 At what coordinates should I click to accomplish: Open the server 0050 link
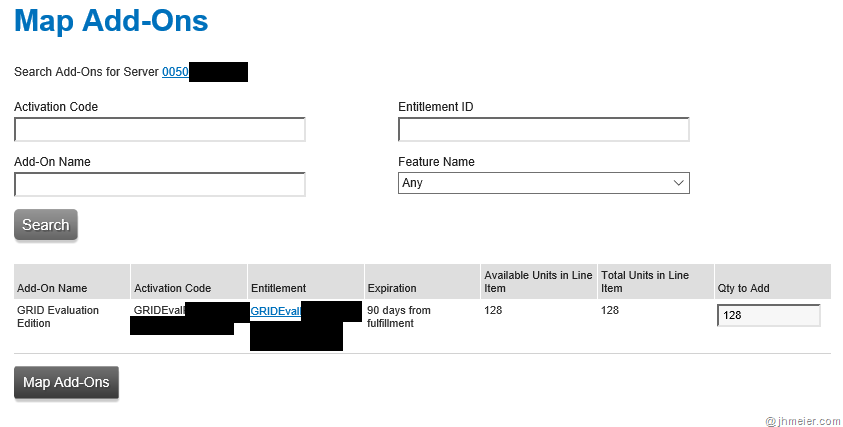(x=175, y=72)
